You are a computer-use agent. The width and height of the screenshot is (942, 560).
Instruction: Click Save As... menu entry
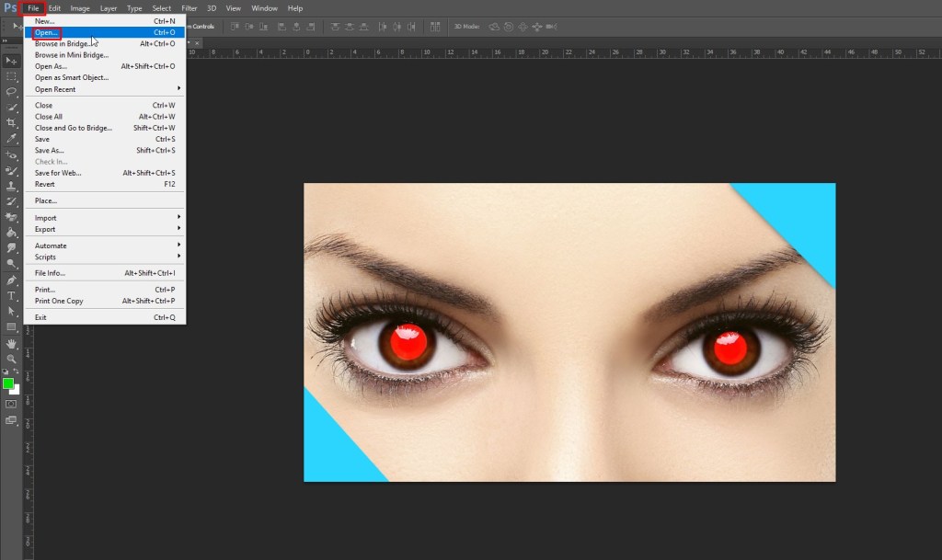point(50,150)
